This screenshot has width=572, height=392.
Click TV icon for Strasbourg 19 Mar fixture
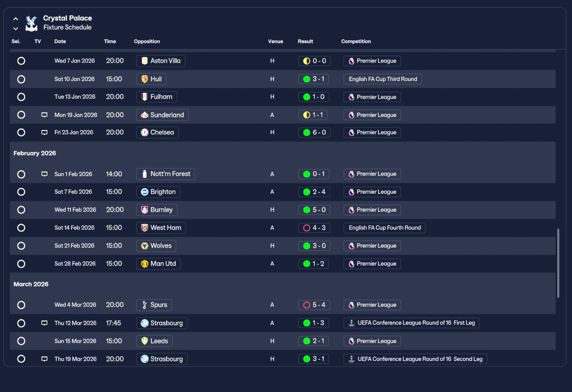(x=44, y=359)
